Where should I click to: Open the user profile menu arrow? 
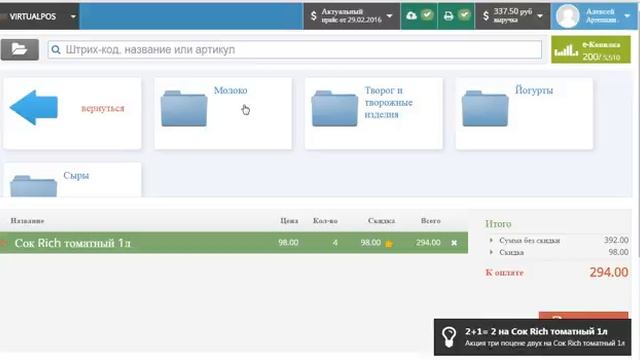(627, 16)
